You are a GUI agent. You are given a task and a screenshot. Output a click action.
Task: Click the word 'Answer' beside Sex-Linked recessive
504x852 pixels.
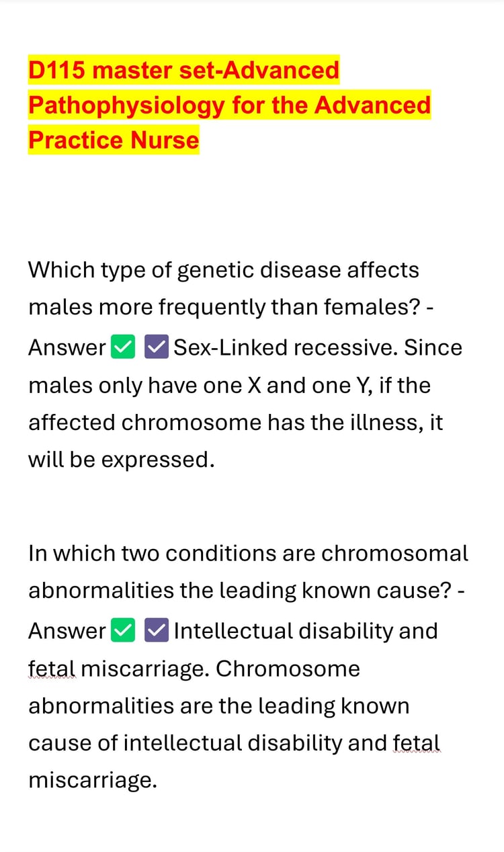[67, 348]
